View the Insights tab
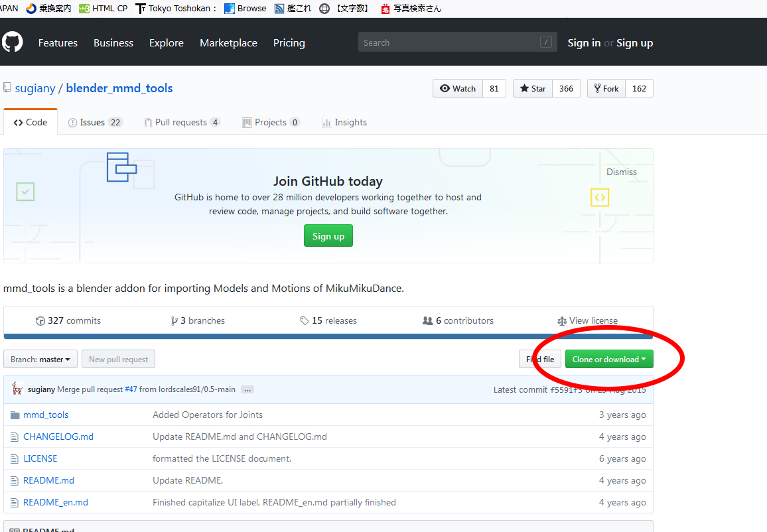 pyautogui.click(x=344, y=122)
